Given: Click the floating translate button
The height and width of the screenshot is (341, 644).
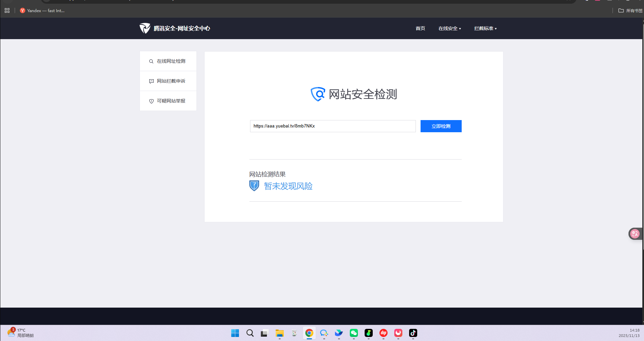Looking at the screenshot, I should click(635, 233).
